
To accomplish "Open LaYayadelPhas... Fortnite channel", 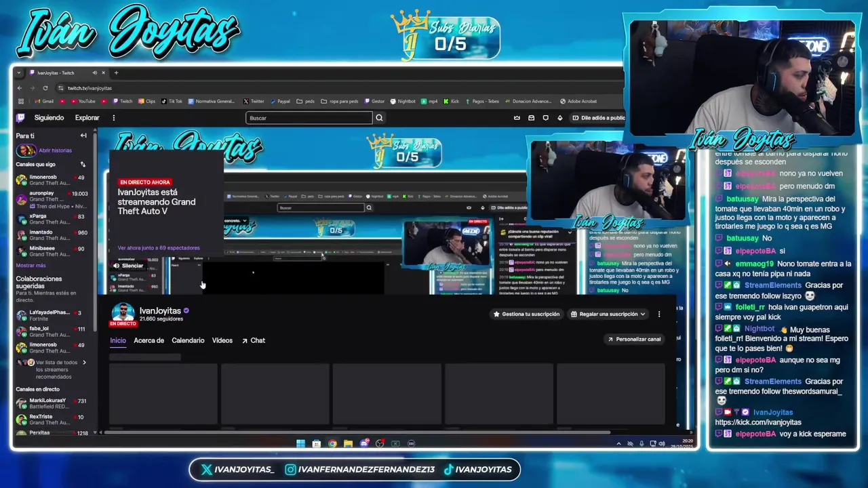I will click(x=52, y=315).
